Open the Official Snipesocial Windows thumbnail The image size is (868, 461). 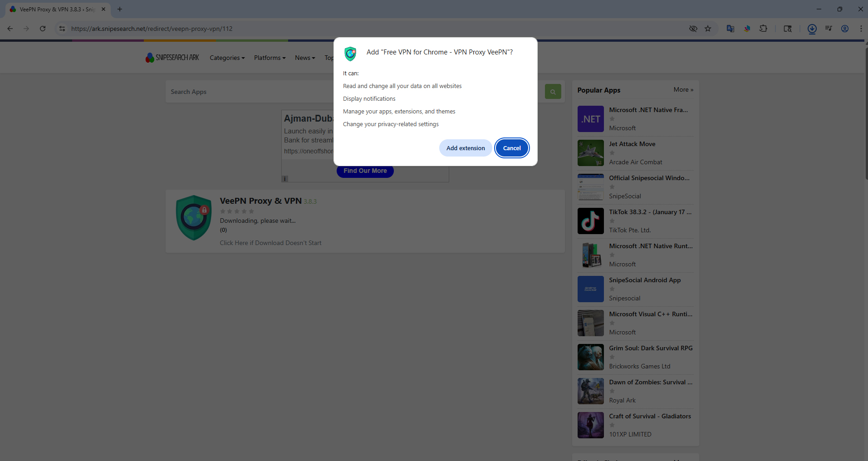tap(590, 187)
